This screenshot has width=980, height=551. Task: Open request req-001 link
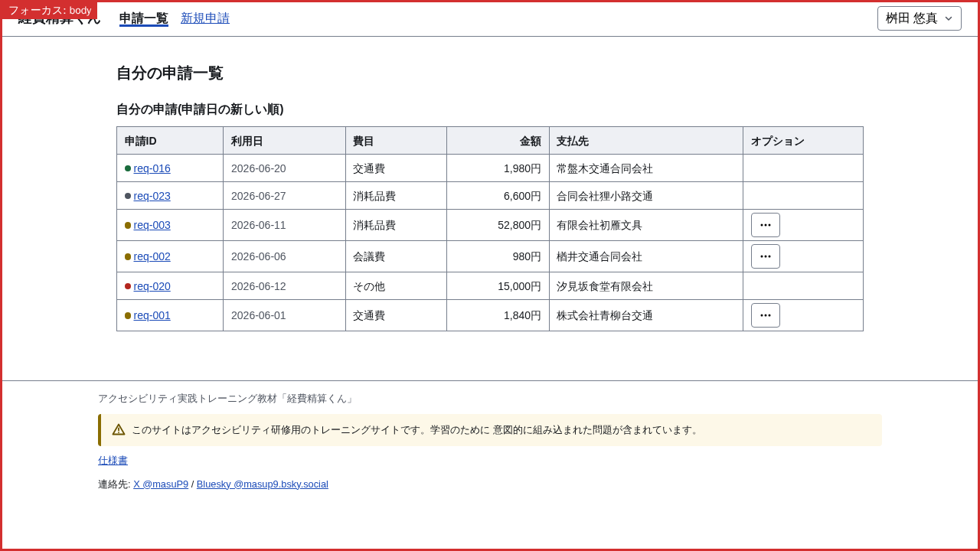tap(152, 315)
